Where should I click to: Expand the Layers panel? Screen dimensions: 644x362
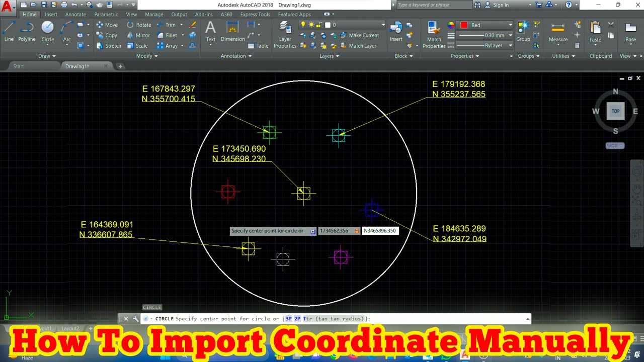pos(330,56)
